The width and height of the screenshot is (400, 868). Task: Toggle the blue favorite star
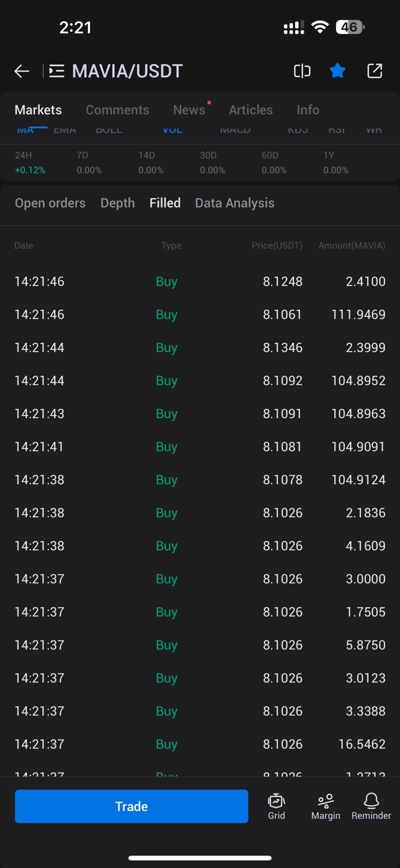[x=337, y=71]
